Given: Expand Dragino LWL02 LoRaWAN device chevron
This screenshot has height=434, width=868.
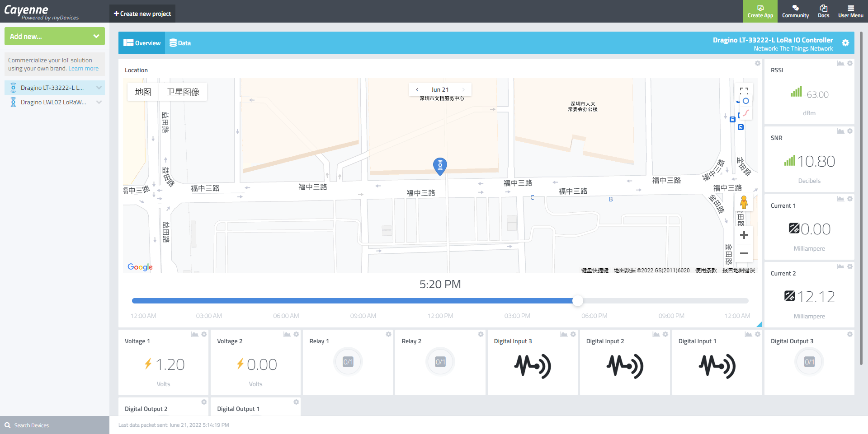Looking at the screenshot, I should [x=99, y=102].
